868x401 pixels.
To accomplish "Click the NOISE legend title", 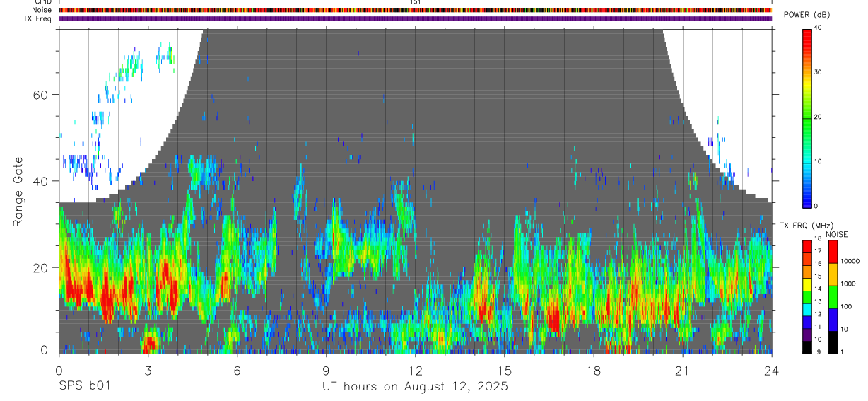I will (837, 234).
